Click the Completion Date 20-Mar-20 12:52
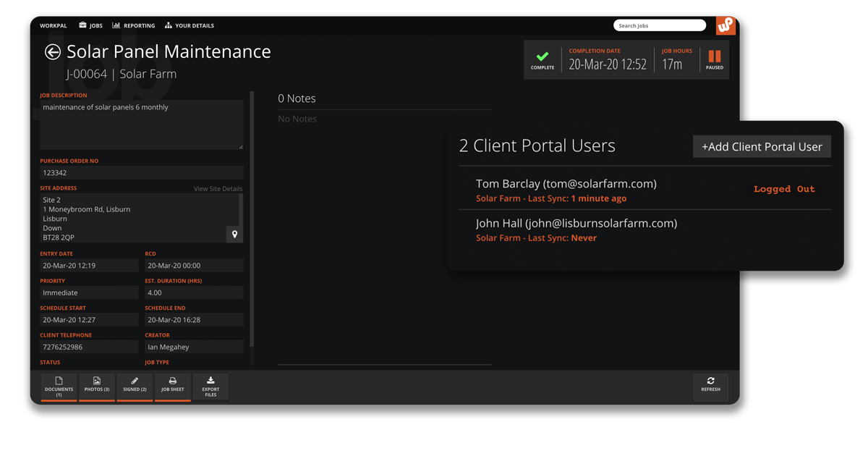The height and width of the screenshot is (451, 868). [x=608, y=64]
